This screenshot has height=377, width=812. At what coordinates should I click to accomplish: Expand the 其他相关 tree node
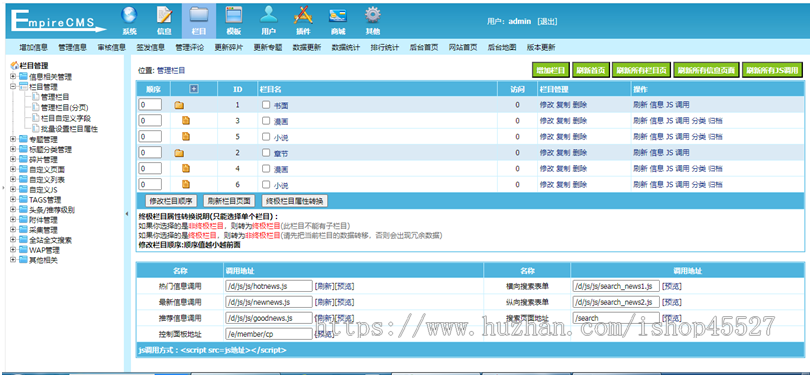tap(13, 260)
